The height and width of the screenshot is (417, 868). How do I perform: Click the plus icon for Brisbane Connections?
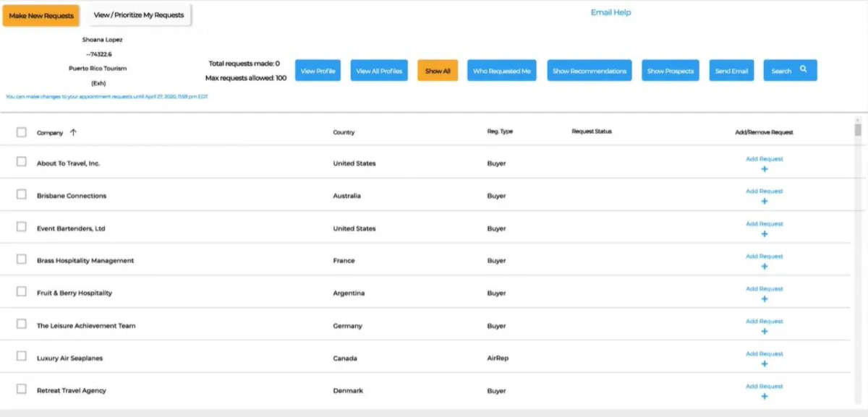coord(765,202)
